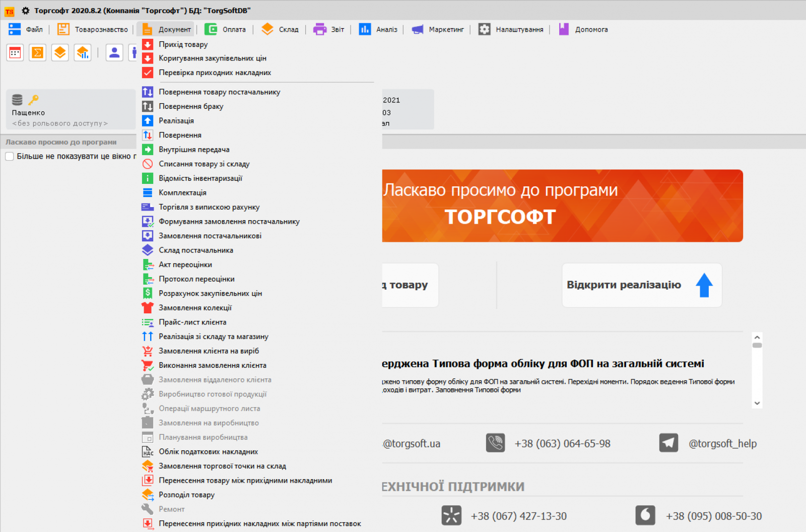Image resolution: width=806 pixels, height=532 pixels.
Task: Open 'Реалізація' in the dropdown menu
Action: pyautogui.click(x=177, y=120)
